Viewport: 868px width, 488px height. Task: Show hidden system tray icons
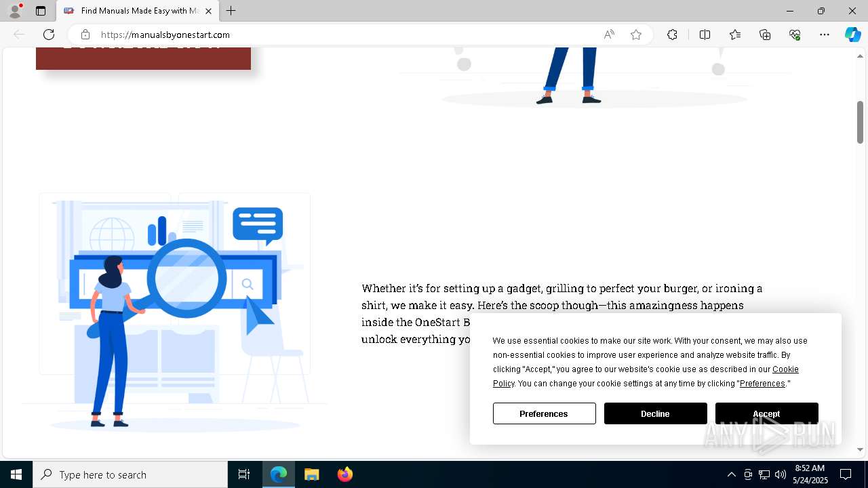pos(732,474)
